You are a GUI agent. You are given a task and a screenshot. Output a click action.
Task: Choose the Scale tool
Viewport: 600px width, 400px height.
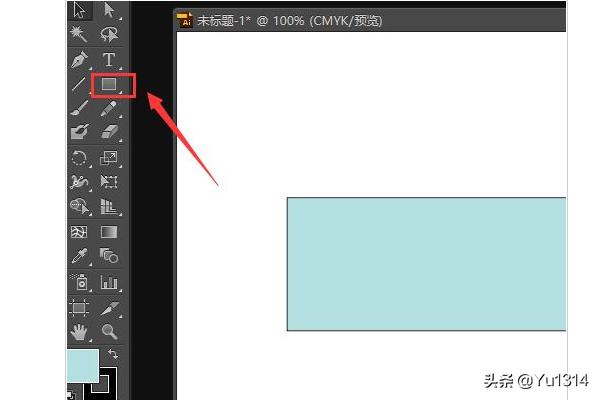point(109,158)
